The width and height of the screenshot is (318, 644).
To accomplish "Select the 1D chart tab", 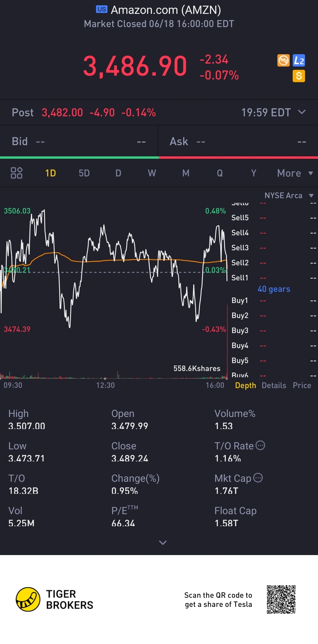I will (x=50, y=173).
